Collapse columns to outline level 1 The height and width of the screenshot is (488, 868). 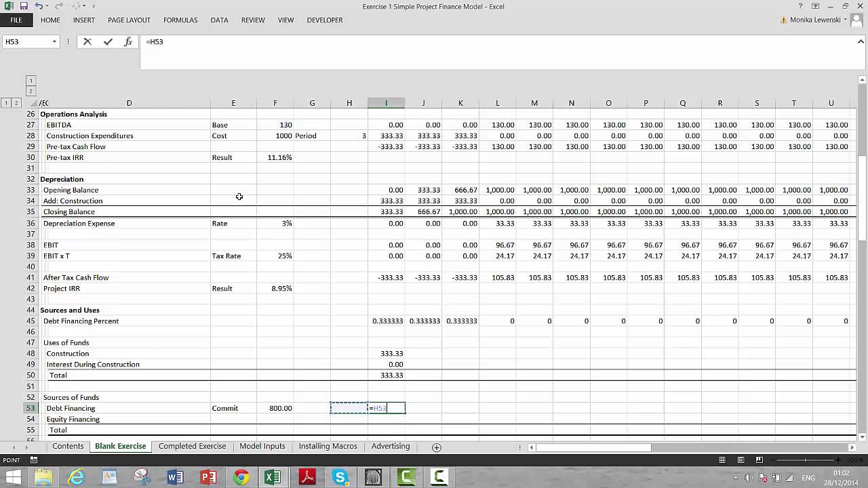coord(31,81)
